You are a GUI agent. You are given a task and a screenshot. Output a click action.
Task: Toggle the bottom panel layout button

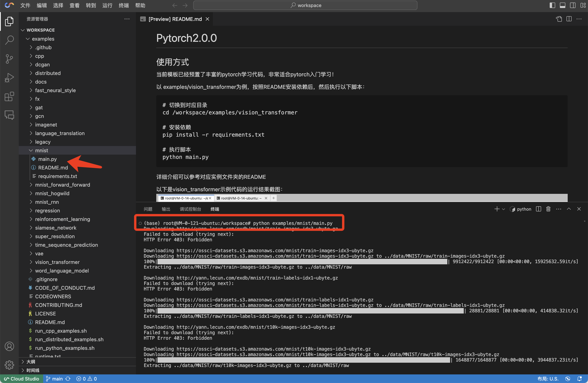[563, 5]
